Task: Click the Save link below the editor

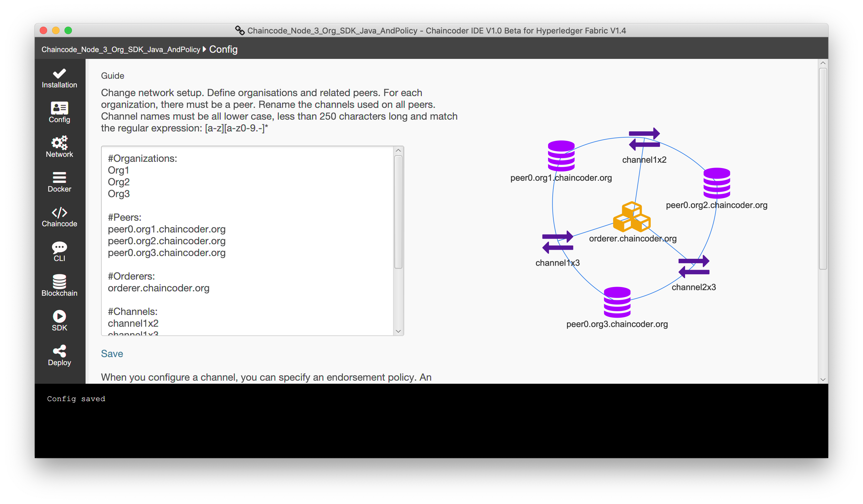Action: [112, 353]
